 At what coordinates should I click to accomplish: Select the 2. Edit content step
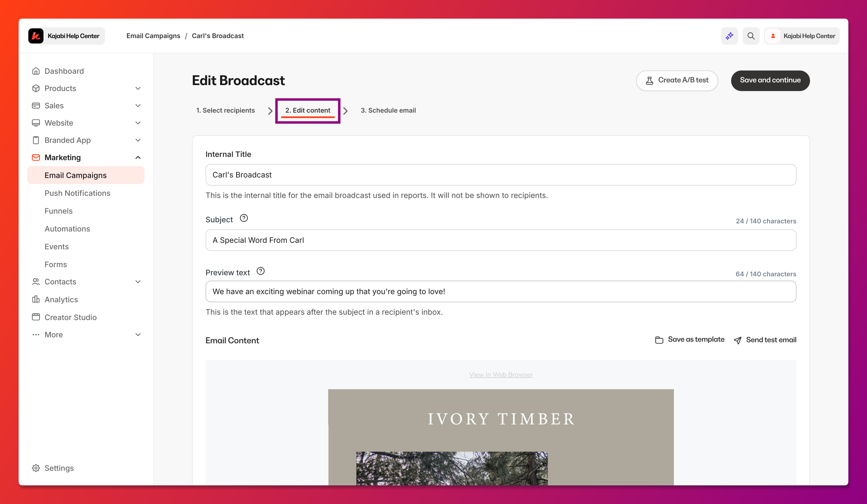pos(308,110)
